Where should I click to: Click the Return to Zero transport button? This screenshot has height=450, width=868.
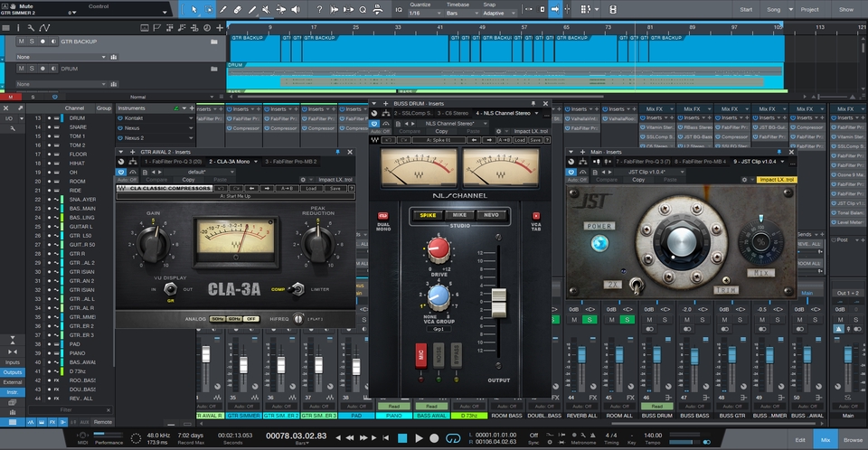(386, 438)
